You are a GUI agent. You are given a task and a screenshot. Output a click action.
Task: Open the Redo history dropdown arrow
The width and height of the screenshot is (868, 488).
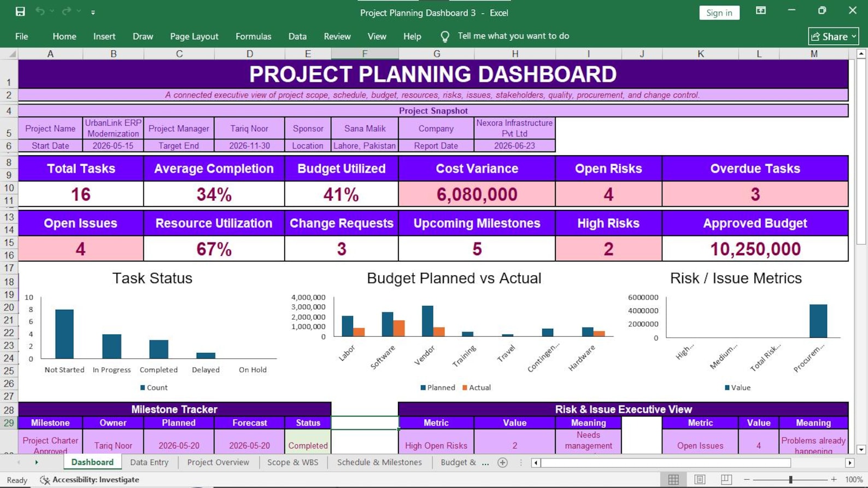79,11
